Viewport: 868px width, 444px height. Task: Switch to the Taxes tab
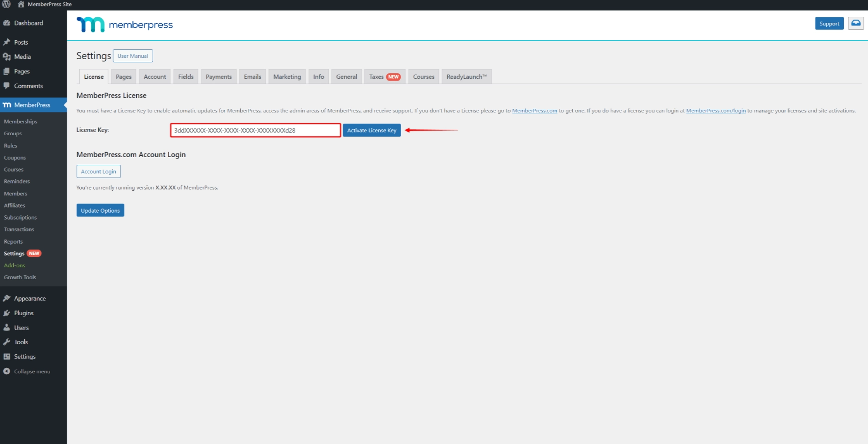point(385,77)
